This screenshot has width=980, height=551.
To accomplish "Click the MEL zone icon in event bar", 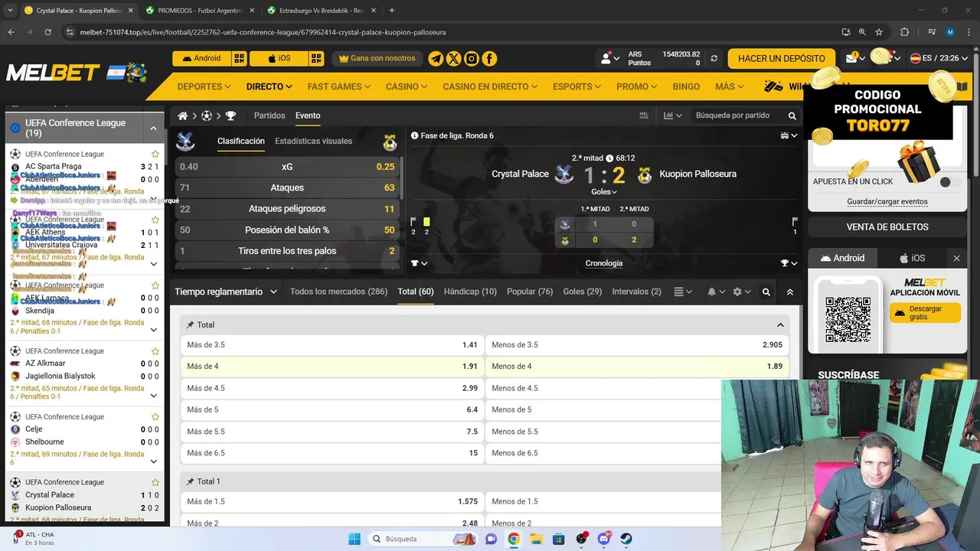I will click(x=643, y=116).
